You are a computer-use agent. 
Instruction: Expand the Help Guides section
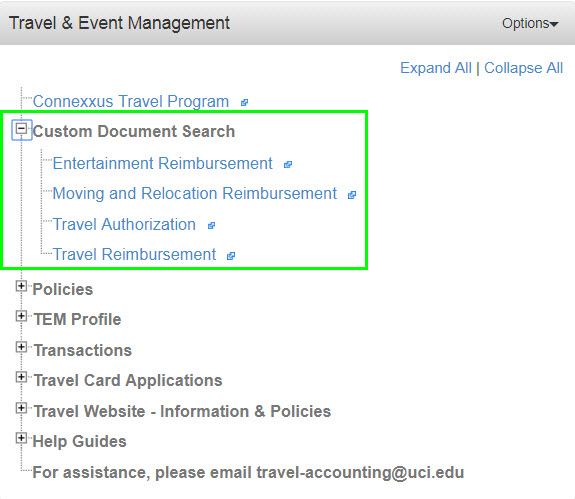[21, 438]
